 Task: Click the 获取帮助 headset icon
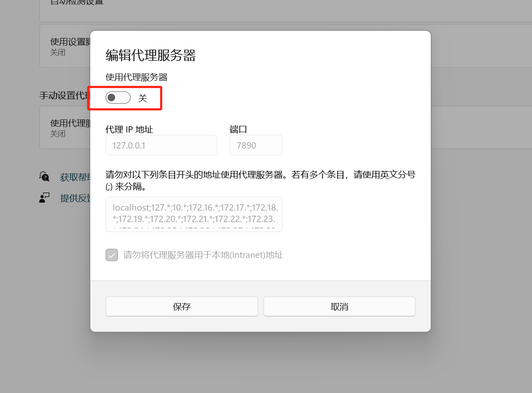coord(44,176)
